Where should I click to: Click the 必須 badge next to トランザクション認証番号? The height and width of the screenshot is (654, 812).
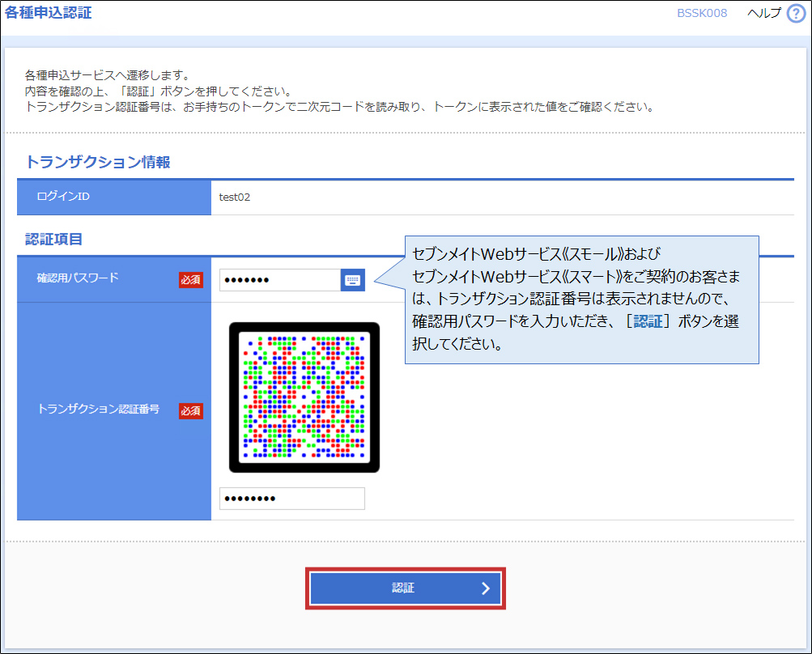point(190,410)
